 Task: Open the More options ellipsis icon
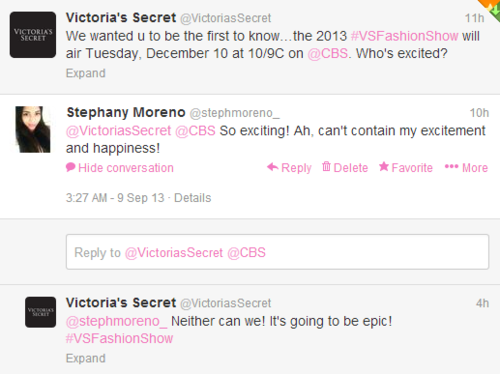point(452,167)
